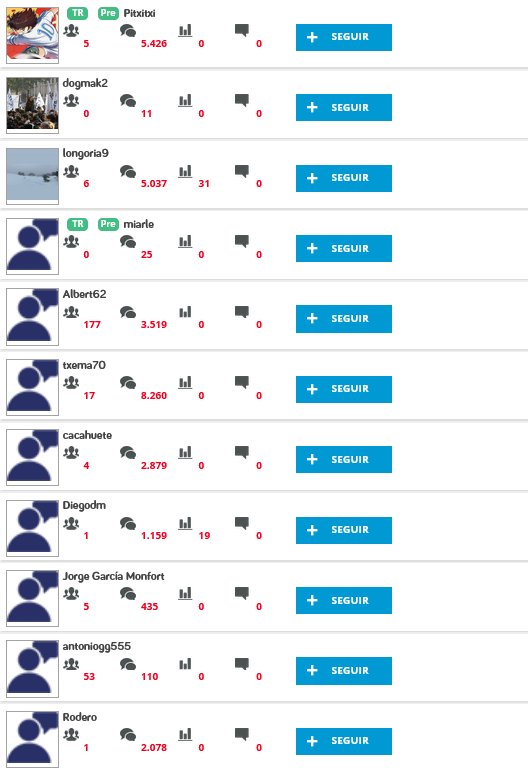
Task: Click followers icon for Pitxitxi
Action: click(x=71, y=30)
